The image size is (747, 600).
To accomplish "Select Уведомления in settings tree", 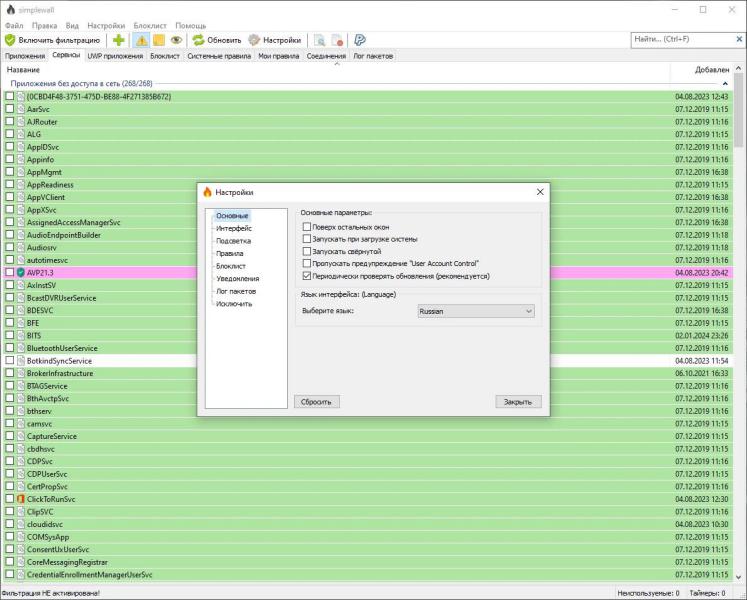I will coord(238,278).
